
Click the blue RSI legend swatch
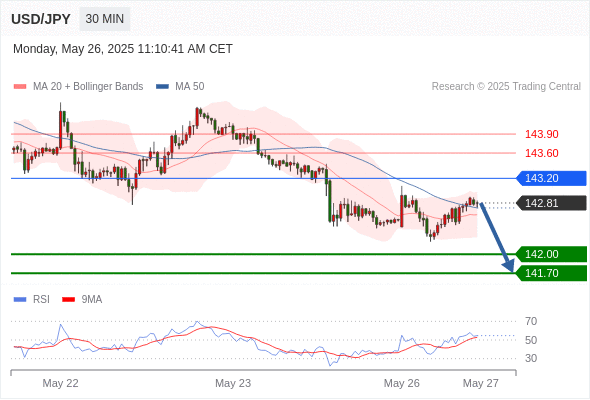coord(20,300)
